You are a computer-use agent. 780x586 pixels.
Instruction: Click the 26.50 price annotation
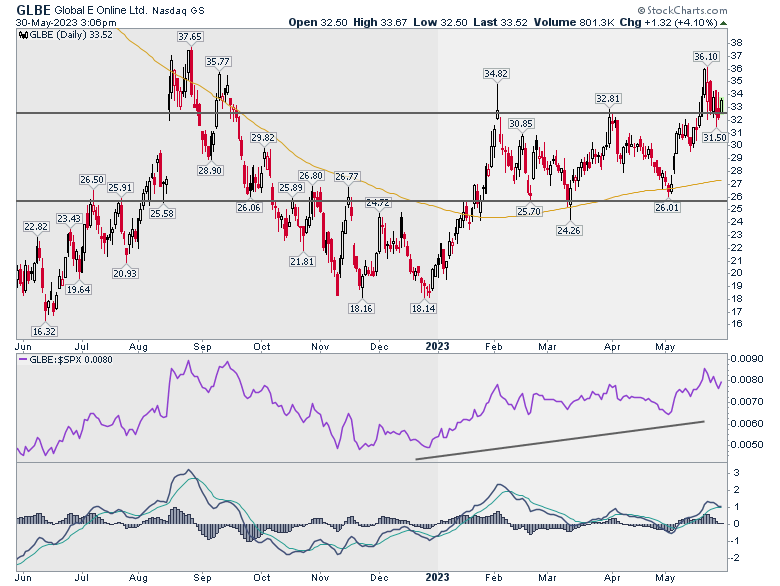tap(92, 180)
